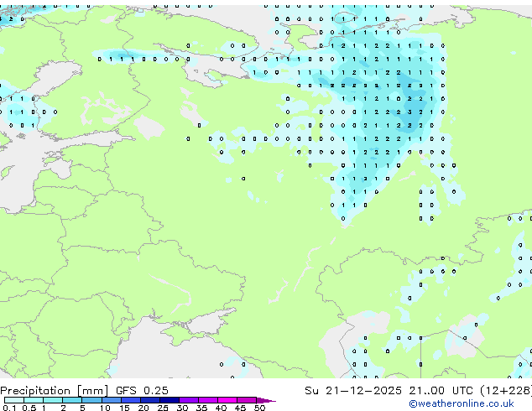Image resolution: width=532 pixels, height=411 pixels.
Task: Click the 15 to 20 mm legend swatch
Action: [x=131, y=400]
